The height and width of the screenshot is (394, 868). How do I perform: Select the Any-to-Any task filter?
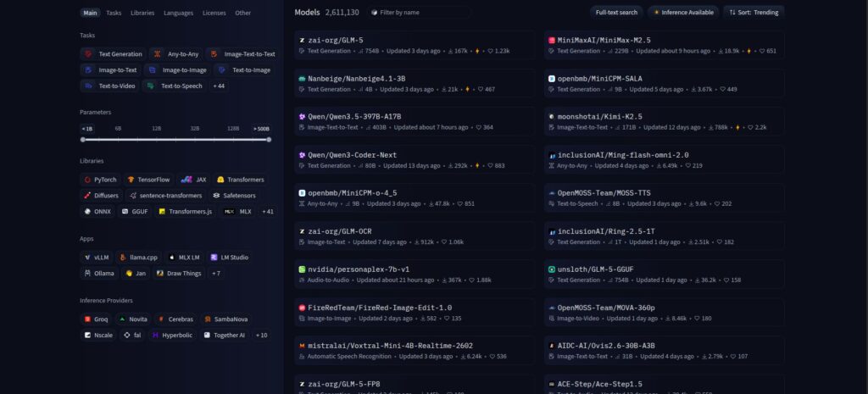tap(175, 54)
